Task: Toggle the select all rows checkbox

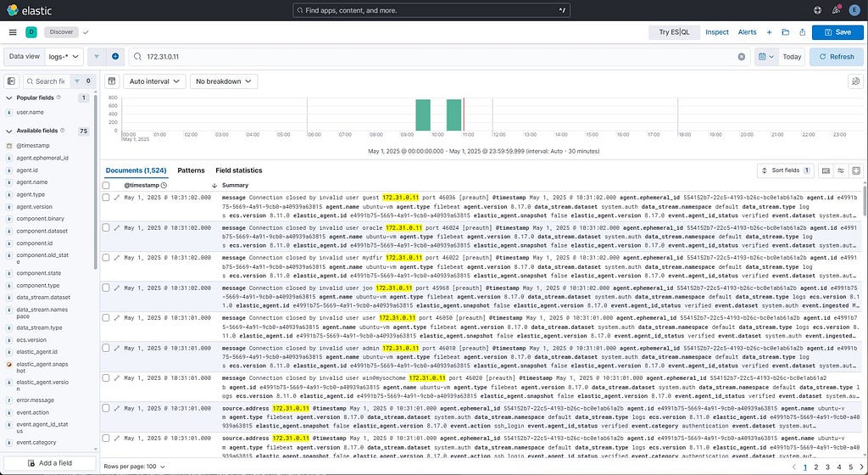Action: pyautogui.click(x=106, y=186)
